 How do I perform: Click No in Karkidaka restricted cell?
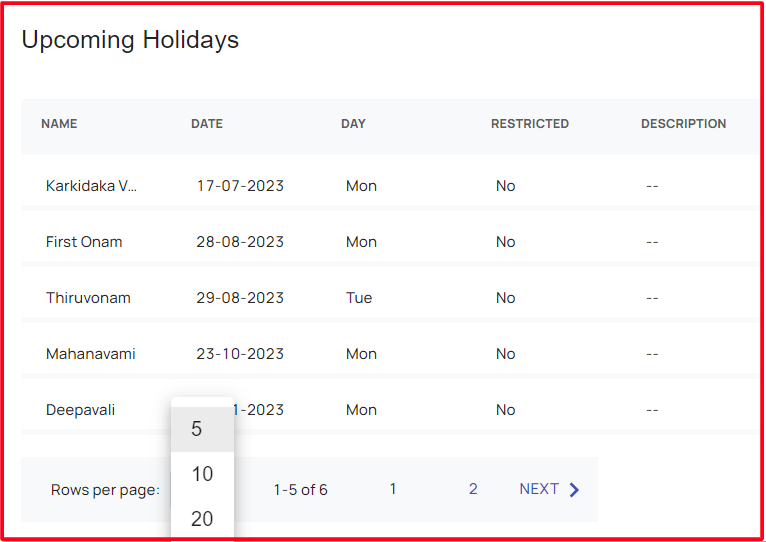(506, 186)
